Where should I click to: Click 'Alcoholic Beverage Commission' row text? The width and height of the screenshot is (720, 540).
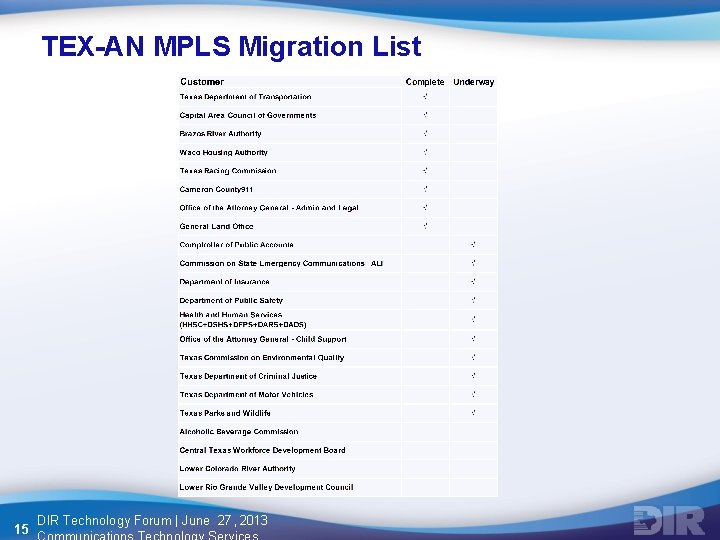[x=238, y=432]
